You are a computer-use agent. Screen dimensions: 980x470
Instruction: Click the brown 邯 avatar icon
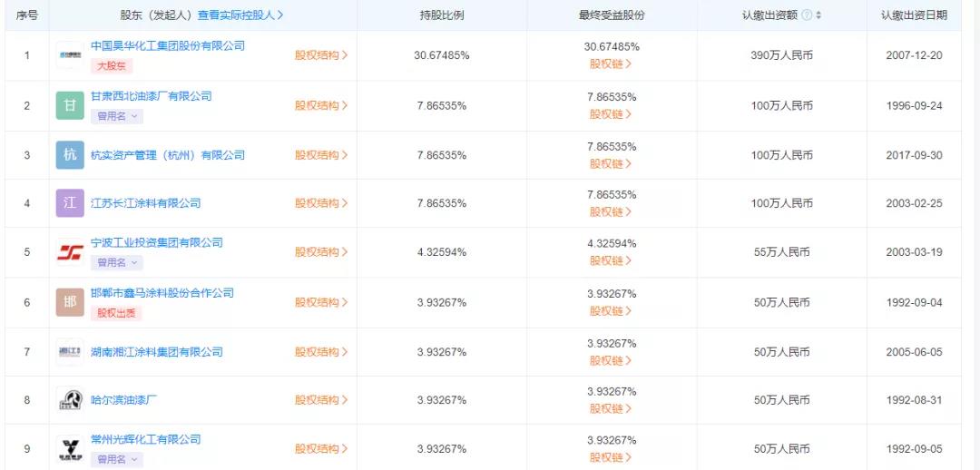pos(70,302)
